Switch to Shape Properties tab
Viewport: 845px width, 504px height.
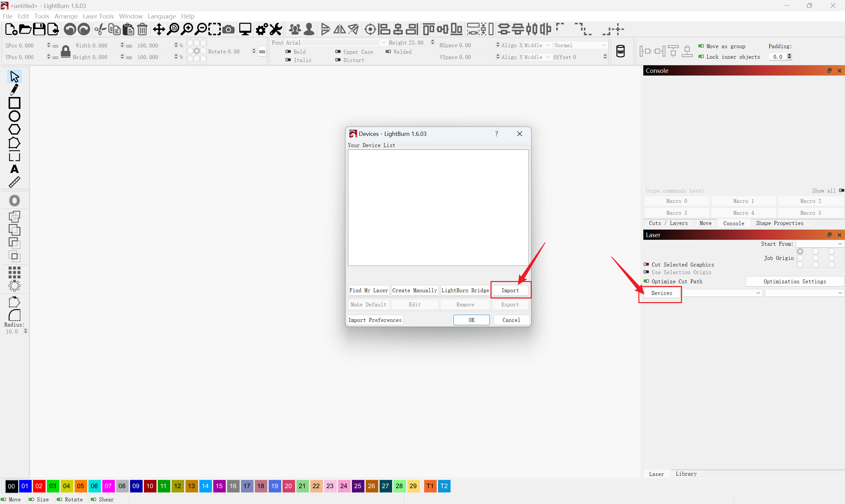point(779,223)
